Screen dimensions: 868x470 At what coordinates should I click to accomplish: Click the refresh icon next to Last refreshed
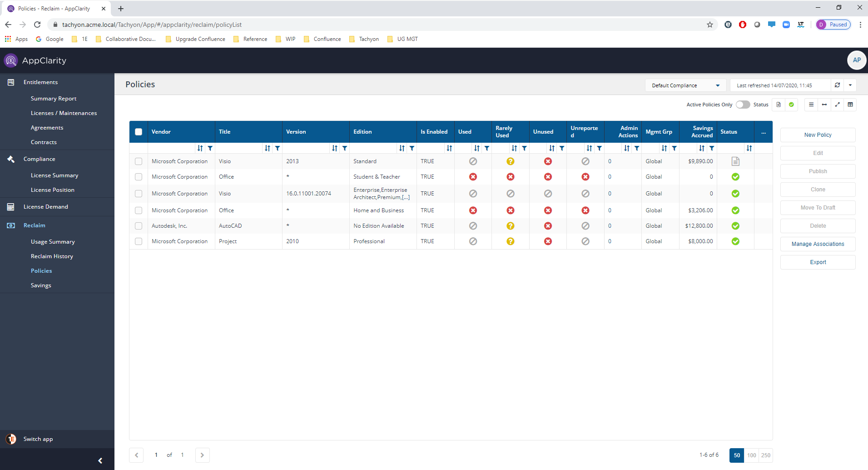coord(837,85)
